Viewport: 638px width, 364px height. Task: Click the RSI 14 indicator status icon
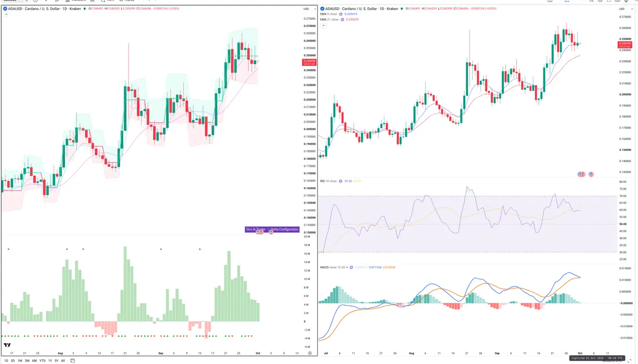[340, 181]
